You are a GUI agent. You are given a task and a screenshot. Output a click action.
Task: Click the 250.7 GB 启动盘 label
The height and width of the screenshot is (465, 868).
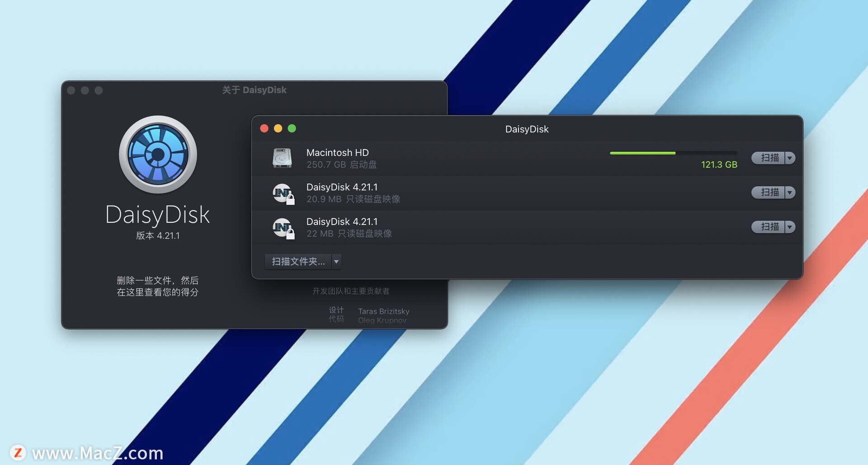pos(341,164)
